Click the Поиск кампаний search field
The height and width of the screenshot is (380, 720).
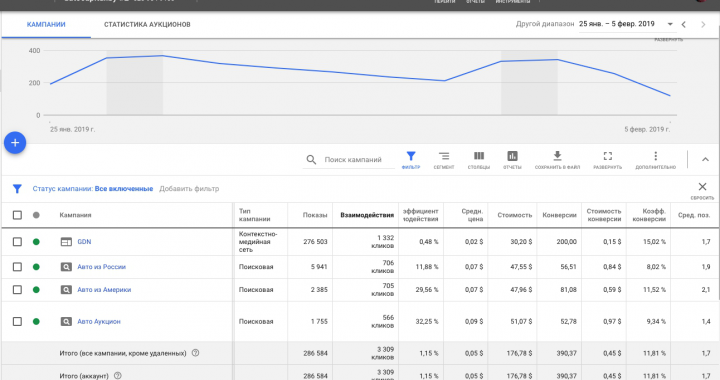353,160
